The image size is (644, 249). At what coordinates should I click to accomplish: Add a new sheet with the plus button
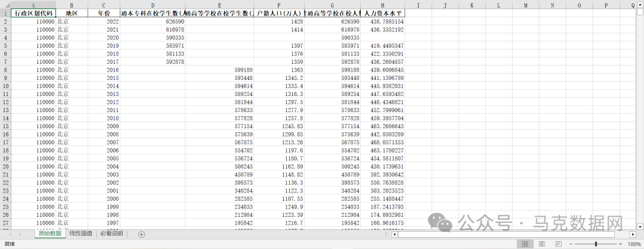[142, 234]
